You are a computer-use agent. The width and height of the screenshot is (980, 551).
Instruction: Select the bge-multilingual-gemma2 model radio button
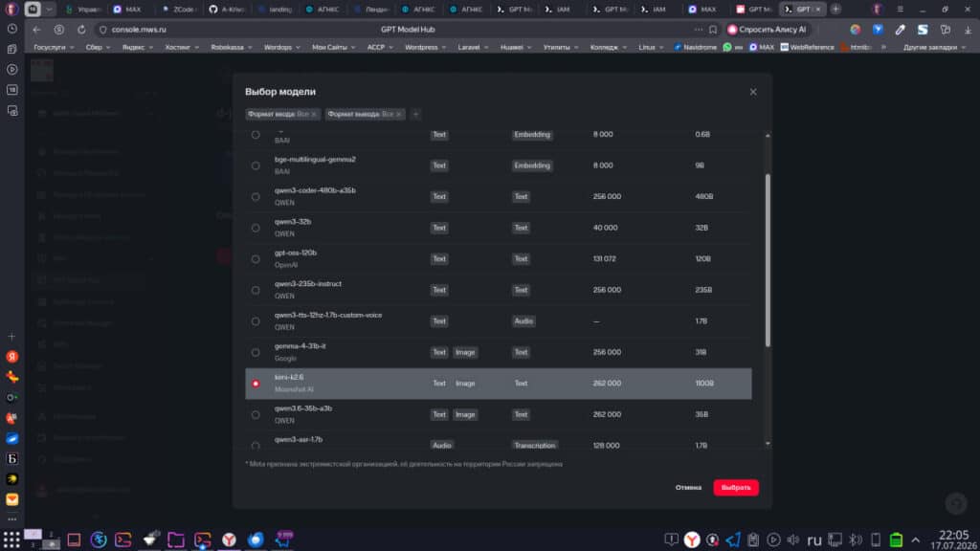(x=256, y=165)
